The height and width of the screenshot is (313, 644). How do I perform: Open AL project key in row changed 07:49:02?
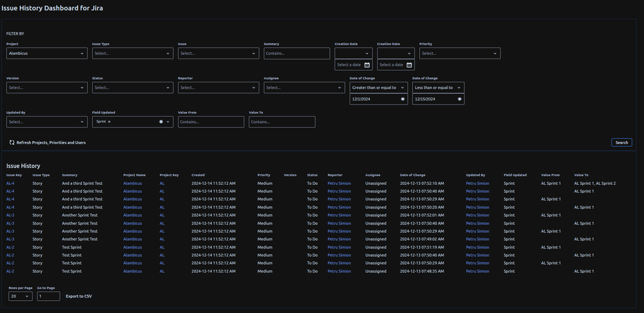[x=162, y=239]
